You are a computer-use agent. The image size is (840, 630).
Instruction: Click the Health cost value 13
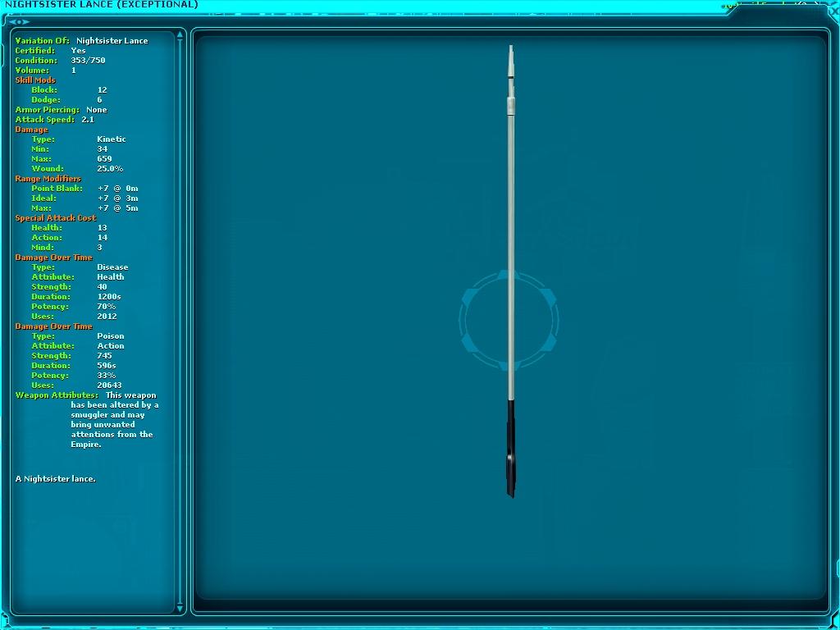[x=103, y=228]
